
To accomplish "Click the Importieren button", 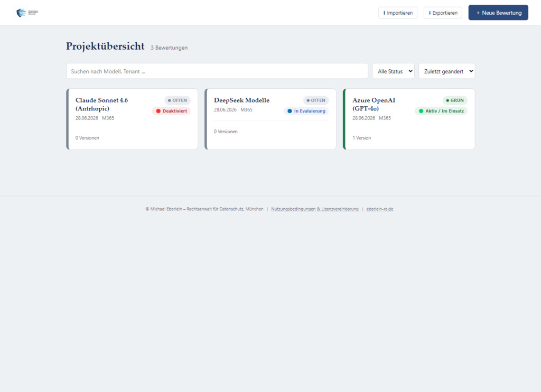I will pos(397,13).
